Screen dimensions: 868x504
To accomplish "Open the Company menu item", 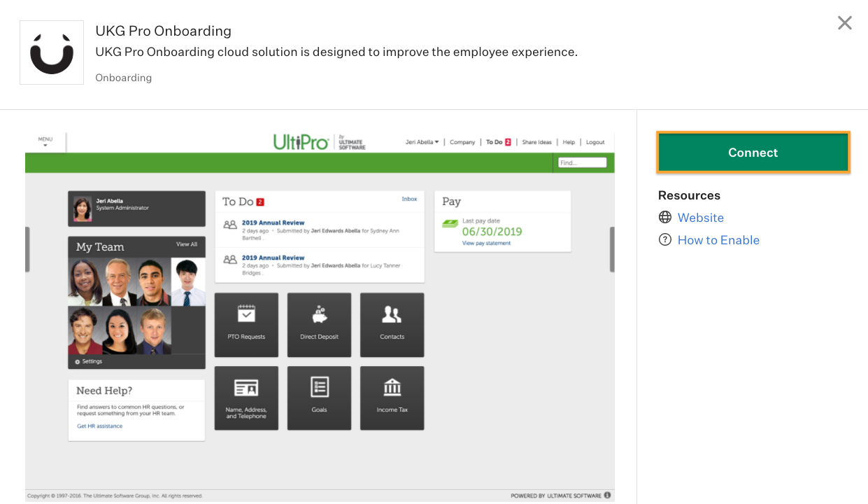I will tap(462, 142).
